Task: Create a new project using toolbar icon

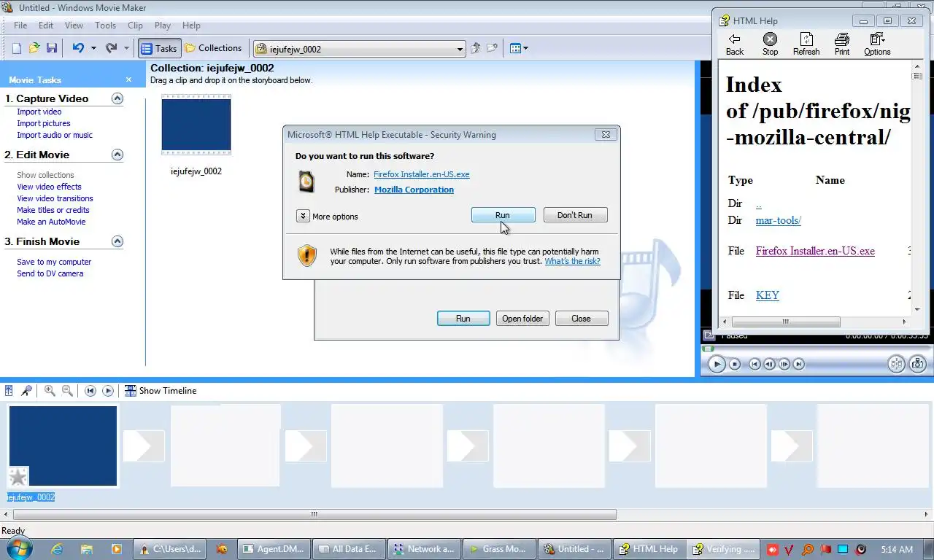Action: pyautogui.click(x=17, y=48)
